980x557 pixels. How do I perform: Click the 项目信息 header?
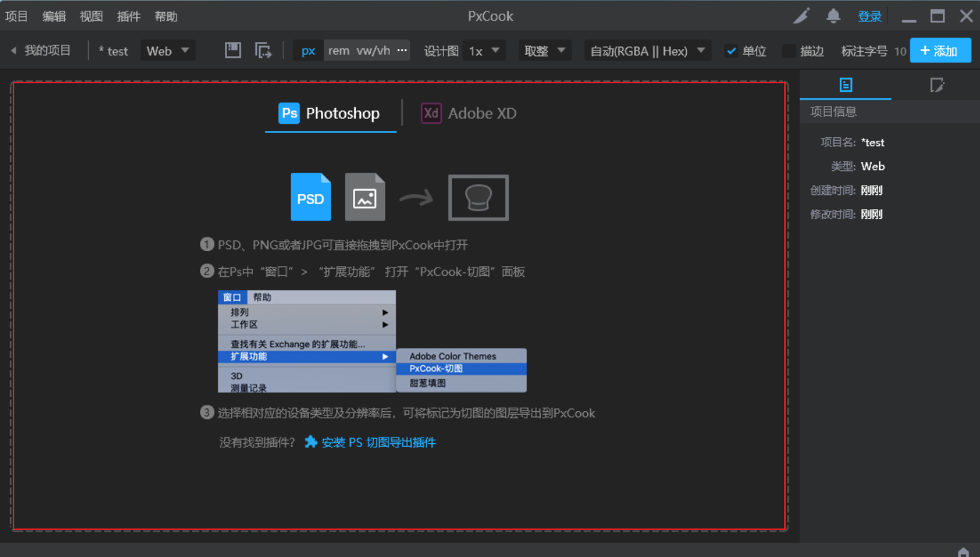pos(833,112)
